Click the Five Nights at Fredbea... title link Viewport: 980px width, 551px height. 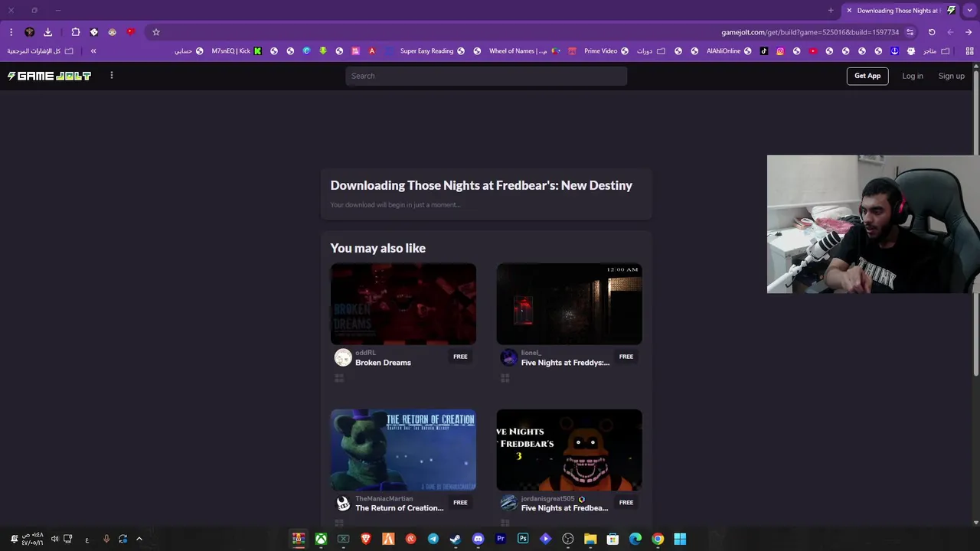tap(564, 508)
